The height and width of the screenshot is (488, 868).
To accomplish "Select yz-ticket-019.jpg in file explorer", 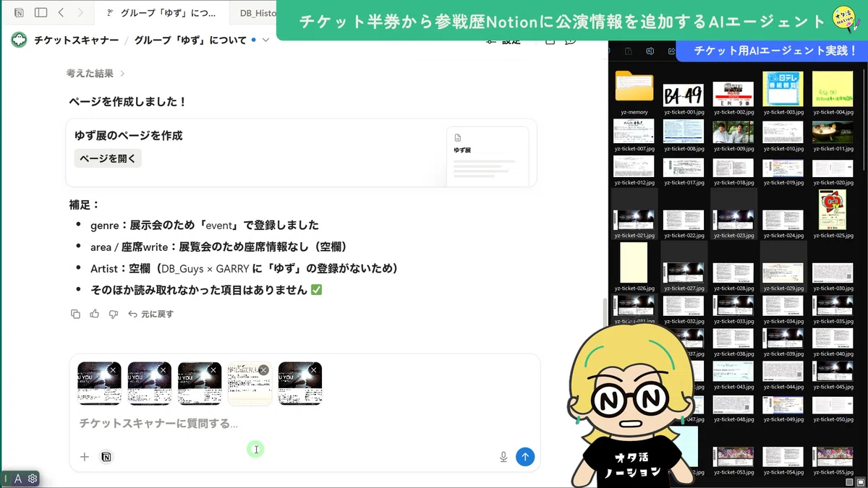I will [x=783, y=172].
